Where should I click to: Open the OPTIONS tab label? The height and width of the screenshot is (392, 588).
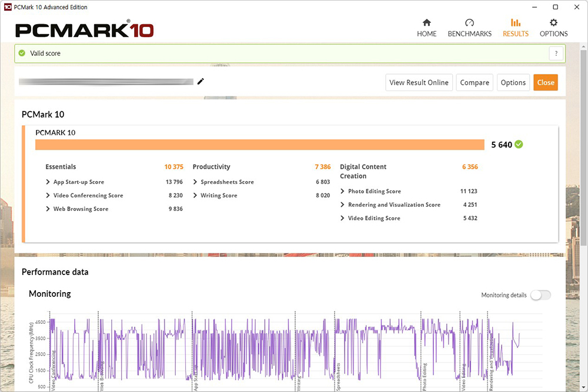553,33
